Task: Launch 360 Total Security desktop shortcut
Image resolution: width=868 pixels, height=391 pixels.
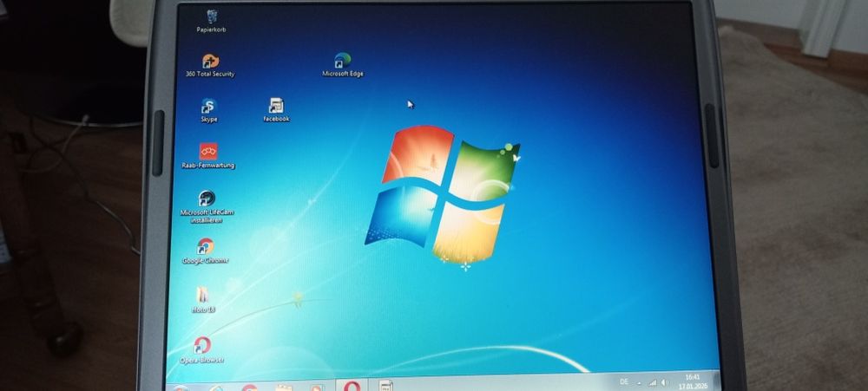Action: pyautogui.click(x=210, y=65)
